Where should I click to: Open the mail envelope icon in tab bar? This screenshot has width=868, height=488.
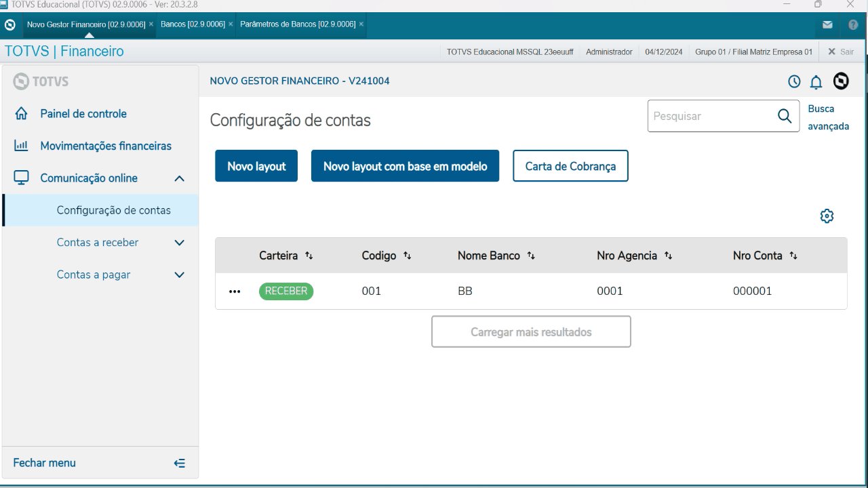pyautogui.click(x=827, y=24)
